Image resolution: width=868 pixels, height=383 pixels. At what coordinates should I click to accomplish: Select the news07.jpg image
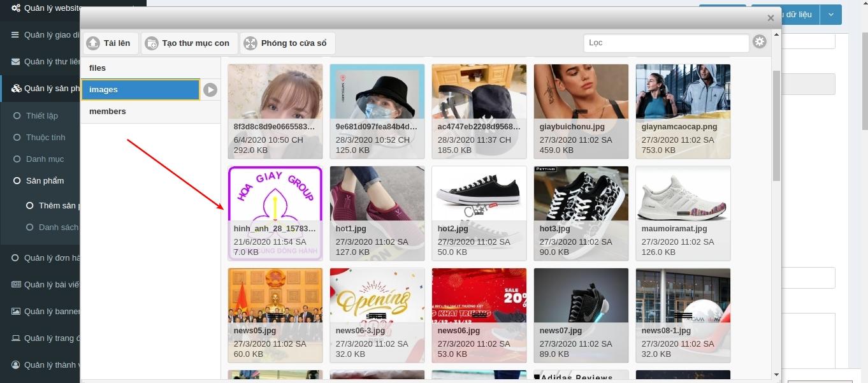(581, 315)
